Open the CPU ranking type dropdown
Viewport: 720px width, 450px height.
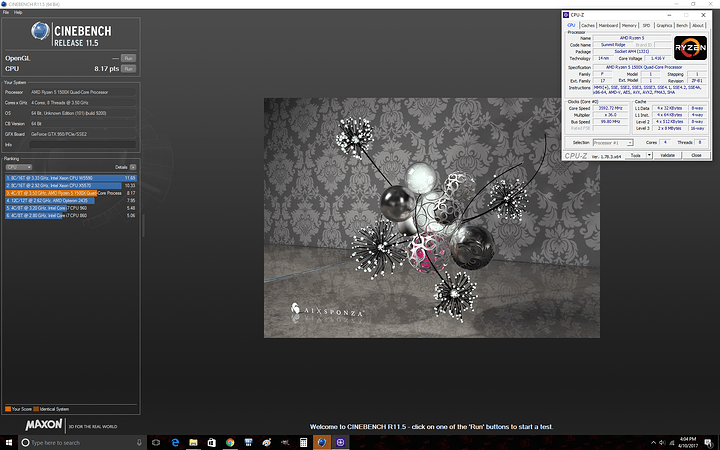(x=18, y=167)
